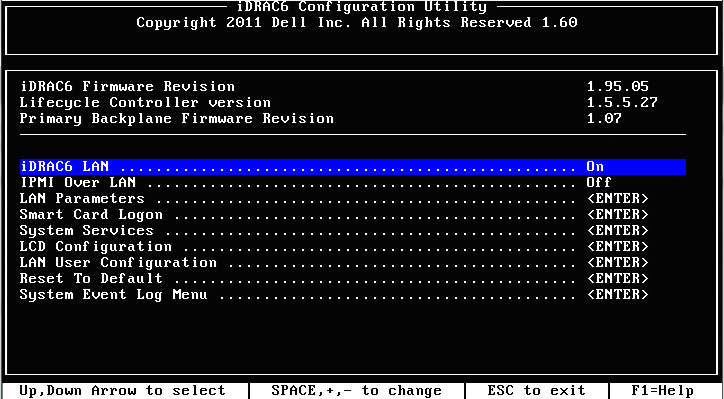Click backplane revision value 1.07
724x399 pixels.
click(604, 119)
